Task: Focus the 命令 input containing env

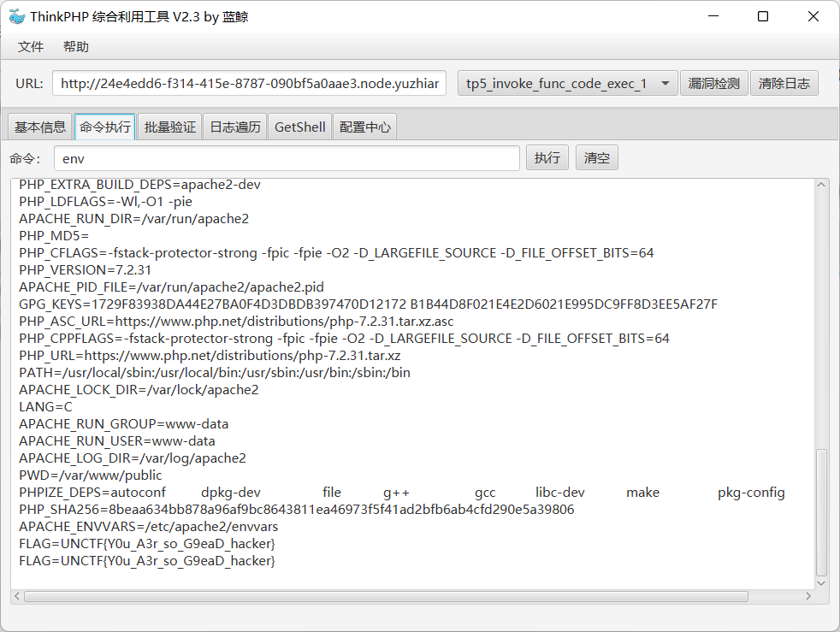Action: pyautogui.click(x=287, y=158)
